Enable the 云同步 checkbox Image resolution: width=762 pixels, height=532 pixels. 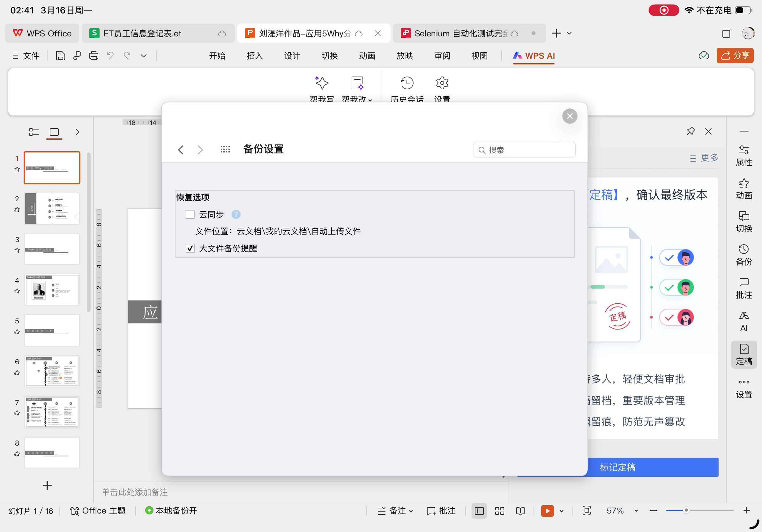pos(190,215)
